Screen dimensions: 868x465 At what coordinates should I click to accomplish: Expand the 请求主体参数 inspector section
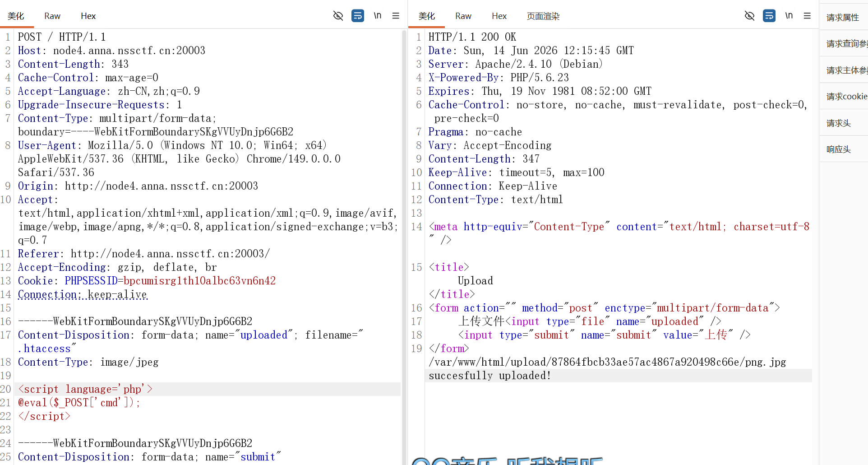pos(843,70)
